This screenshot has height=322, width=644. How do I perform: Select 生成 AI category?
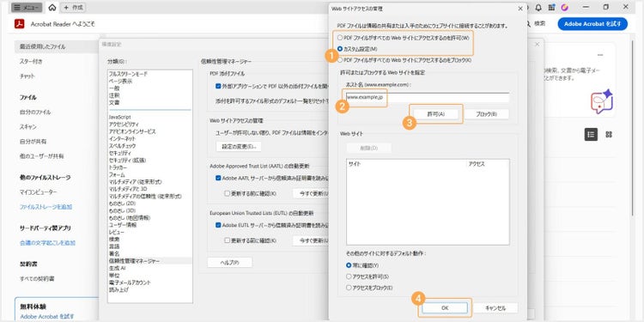point(117,268)
